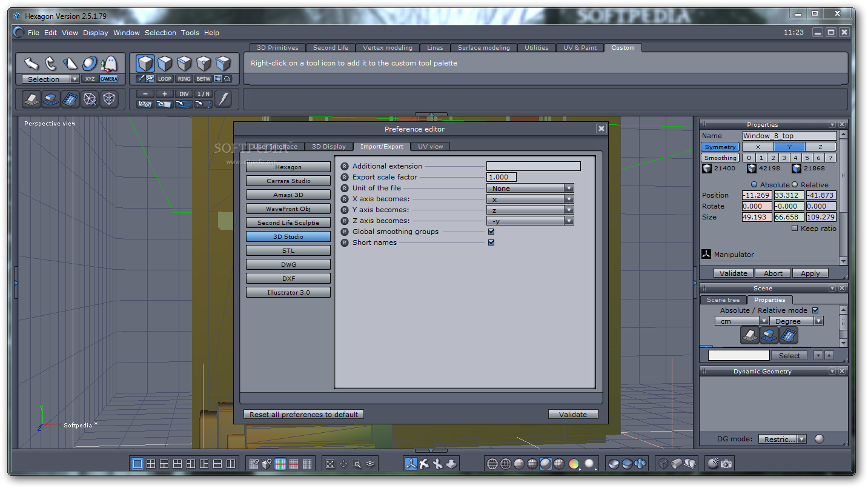Select the wireframe cube center icon
The image size is (868, 488).
(x=109, y=99)
